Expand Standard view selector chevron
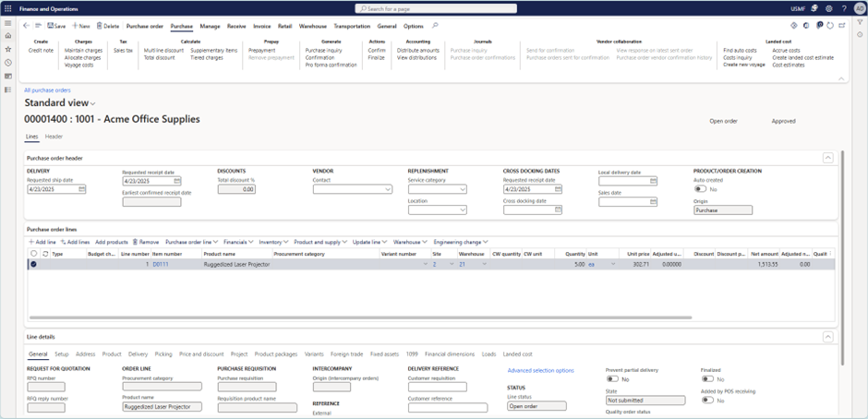The image size is (868, 419). pos(93,103)
